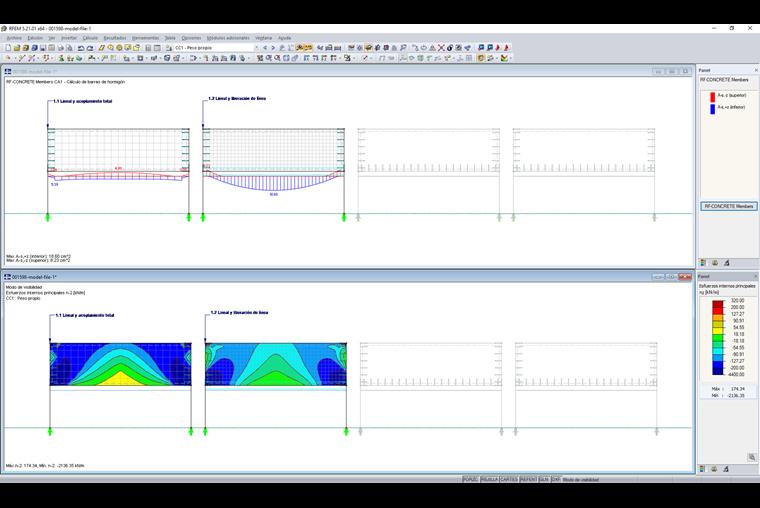Go to next load case arrow
This screenshot has height=508, width=760.
click(x=273, y=48)
